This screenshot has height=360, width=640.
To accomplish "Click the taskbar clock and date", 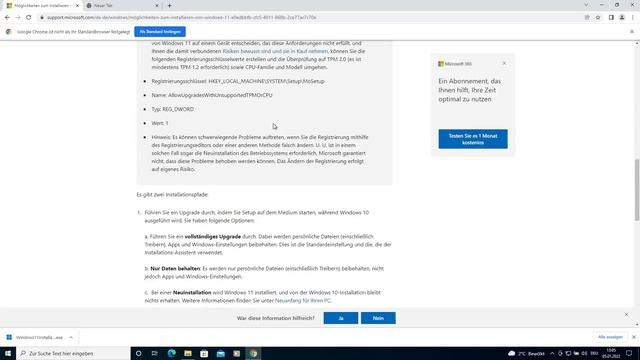I will 611,353.
